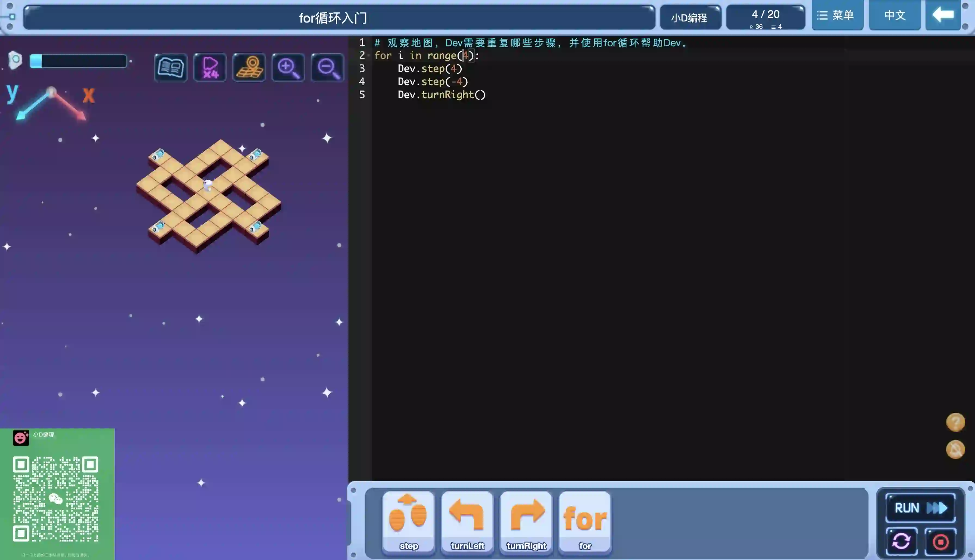Click the back arrow button
The width and height of the screenshot is (975, 560).
943,15
